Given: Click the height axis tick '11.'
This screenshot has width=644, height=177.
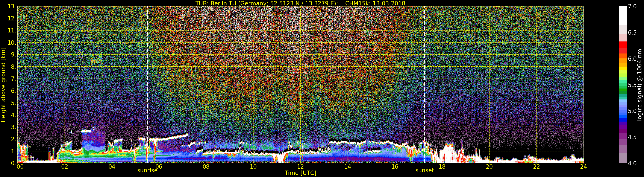Looking at the screenshot, I should tap(12, 31).
